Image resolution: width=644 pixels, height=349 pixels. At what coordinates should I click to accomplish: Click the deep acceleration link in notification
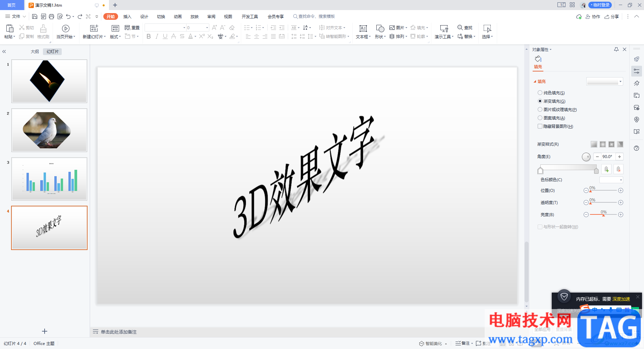click(x=621, y=299)
